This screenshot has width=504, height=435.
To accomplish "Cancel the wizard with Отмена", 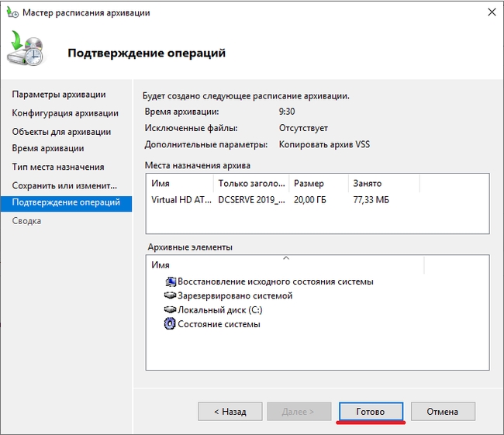I will (443, 412).
